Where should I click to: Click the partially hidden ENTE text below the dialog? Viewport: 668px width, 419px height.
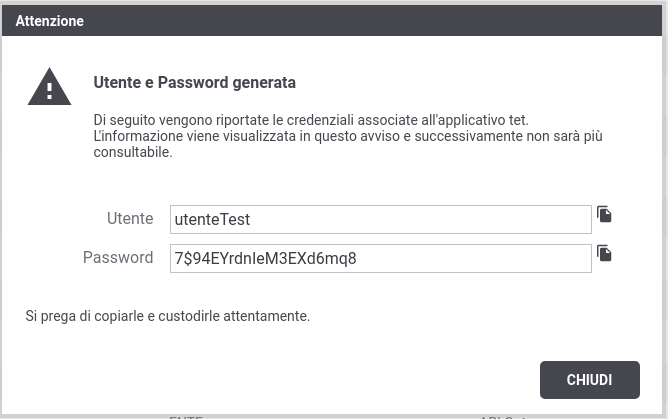click(186, 417)
